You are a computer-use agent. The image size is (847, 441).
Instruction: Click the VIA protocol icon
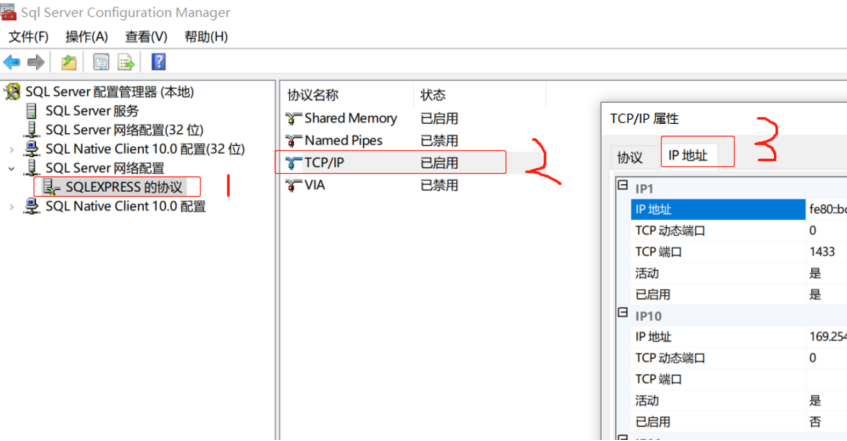[x=293, y=185]
